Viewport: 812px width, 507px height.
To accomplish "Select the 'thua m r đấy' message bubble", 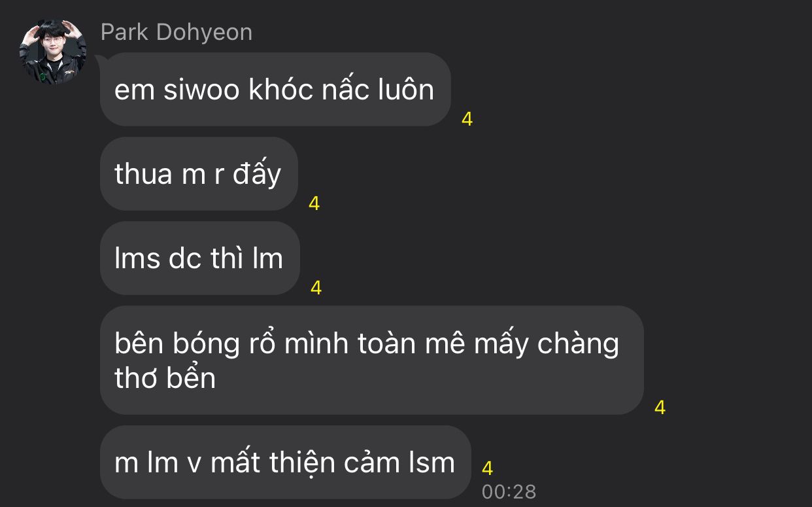I will click(199, 174).
